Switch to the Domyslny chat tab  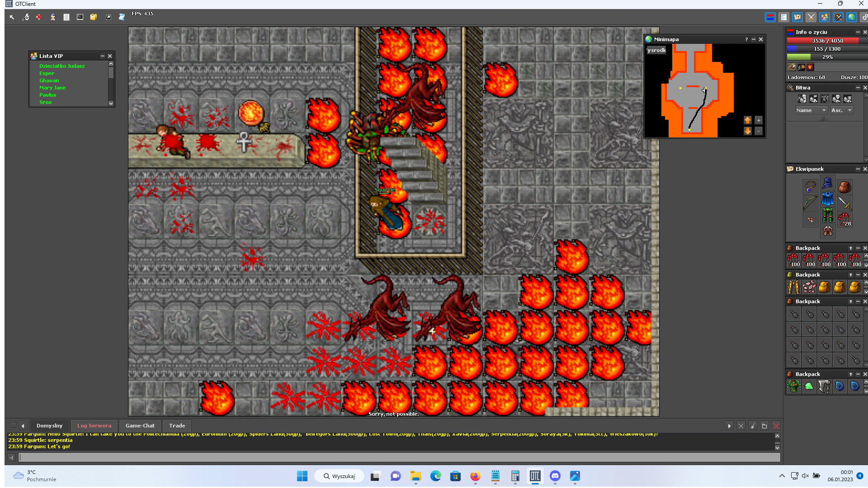coord(49,426)
